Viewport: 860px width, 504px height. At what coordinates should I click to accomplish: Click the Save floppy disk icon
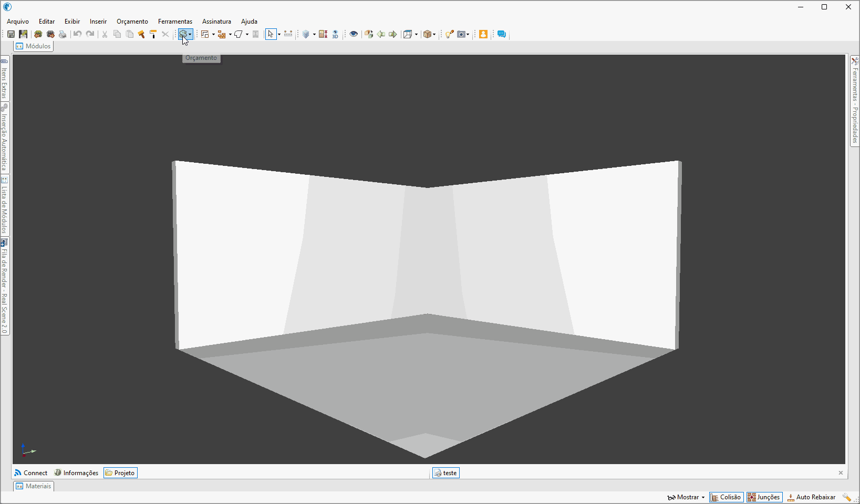[11, 34]
